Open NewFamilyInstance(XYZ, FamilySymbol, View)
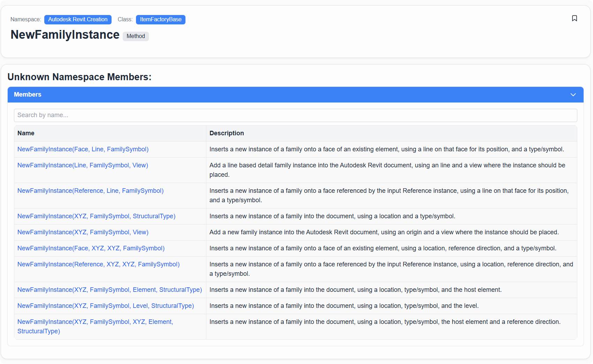 [x=83, y=232]
